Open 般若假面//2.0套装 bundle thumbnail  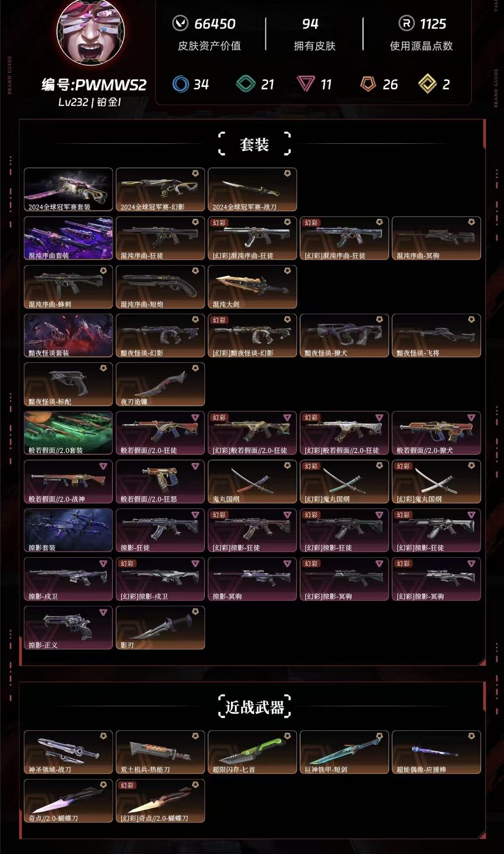click(68, 433)
